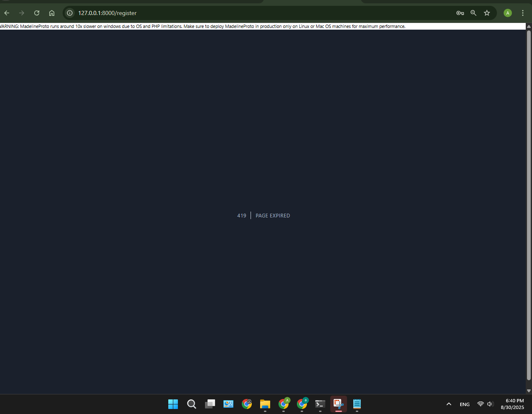The height and width of the screenshot is (414, 532).
Task: Open Chrome's three-dot menu
Action: tap(523, 13)
